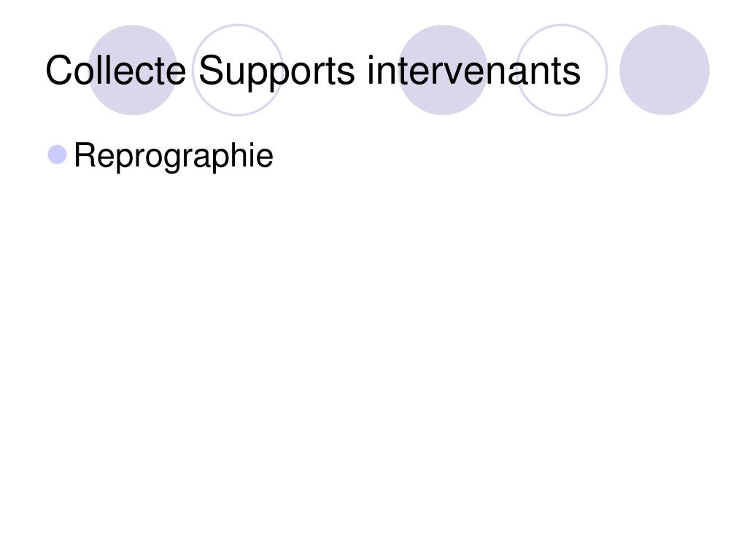Select the lavender bullet dot before Reprographie
Image resolution: width=747 pixels, height=560 pixels.
click(x=57, y=155)
